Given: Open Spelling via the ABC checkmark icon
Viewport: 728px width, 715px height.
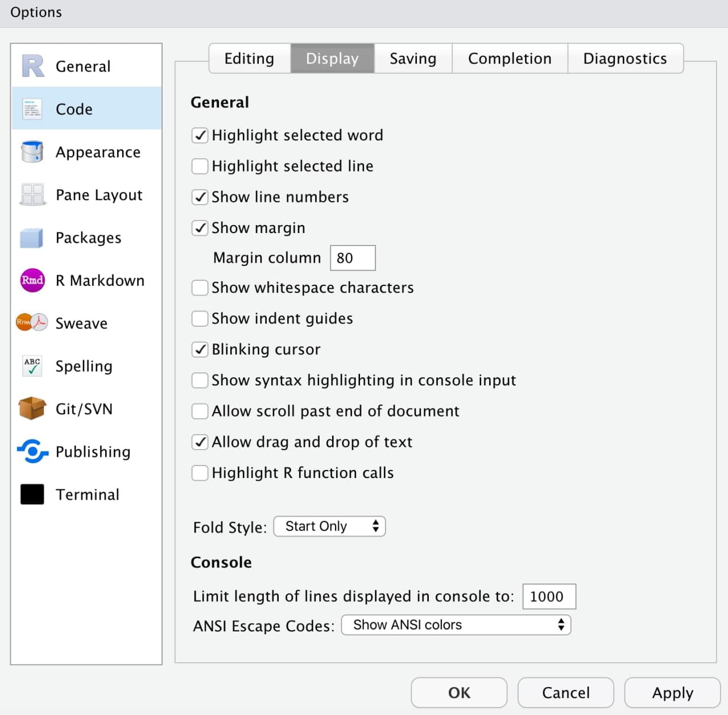Looking at the screenshot, I should [x=32, y=366].
